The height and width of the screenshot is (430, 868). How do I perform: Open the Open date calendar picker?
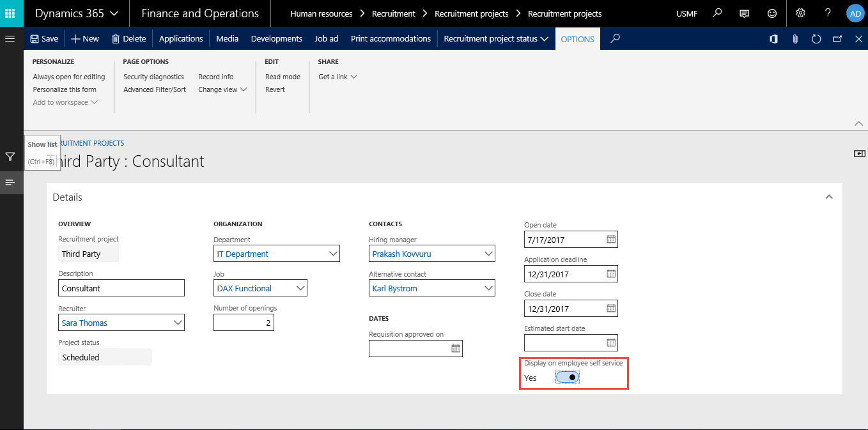pyautogui.click(x=609, y=239)
